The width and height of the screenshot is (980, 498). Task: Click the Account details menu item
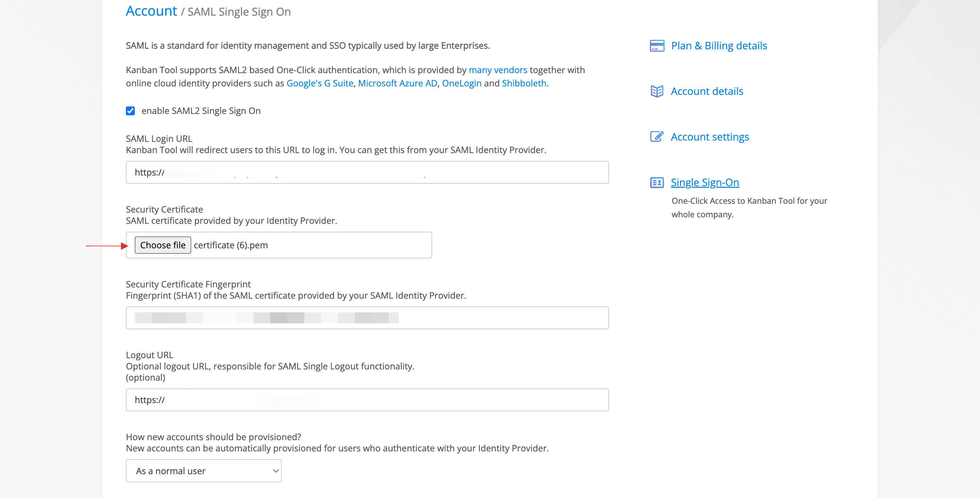pyautogui.click(x=707, y=91)
